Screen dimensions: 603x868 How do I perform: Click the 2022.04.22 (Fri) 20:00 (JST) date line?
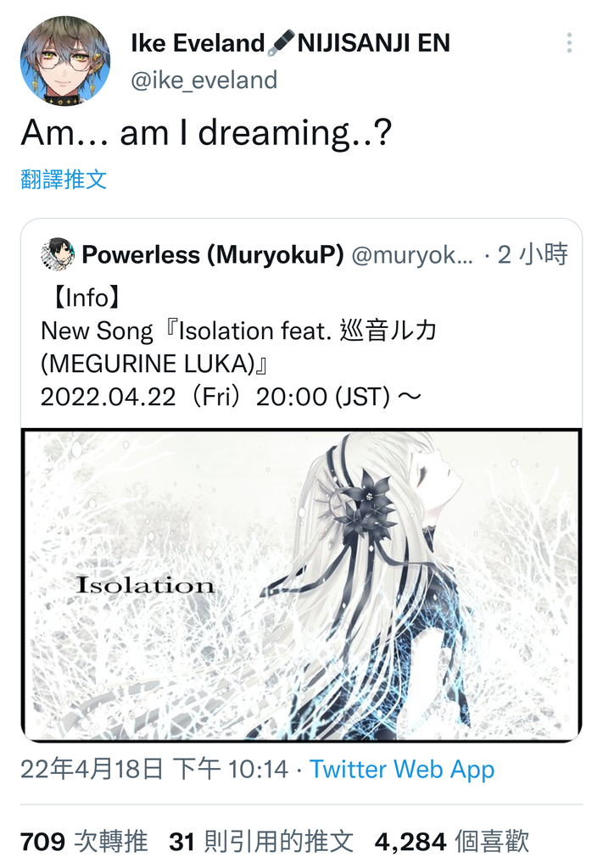pos(231,397)
